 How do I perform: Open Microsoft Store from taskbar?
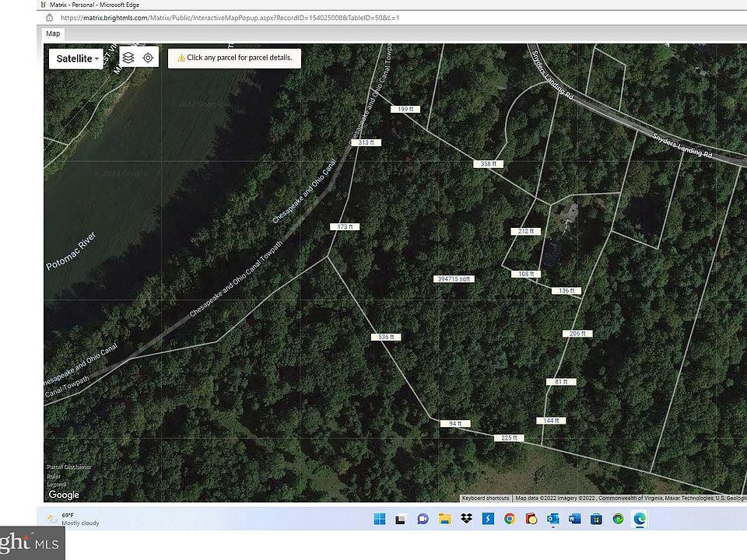point(596,519)
